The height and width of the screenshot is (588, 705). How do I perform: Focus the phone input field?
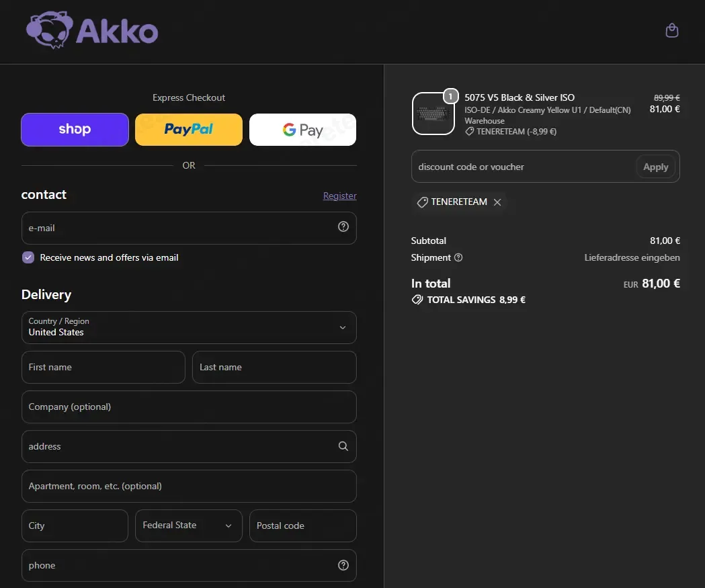coord(189,565)
